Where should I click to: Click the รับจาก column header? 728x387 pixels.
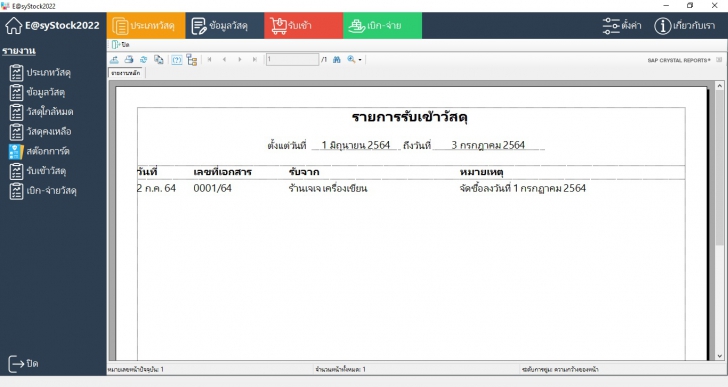pos(304,172)
